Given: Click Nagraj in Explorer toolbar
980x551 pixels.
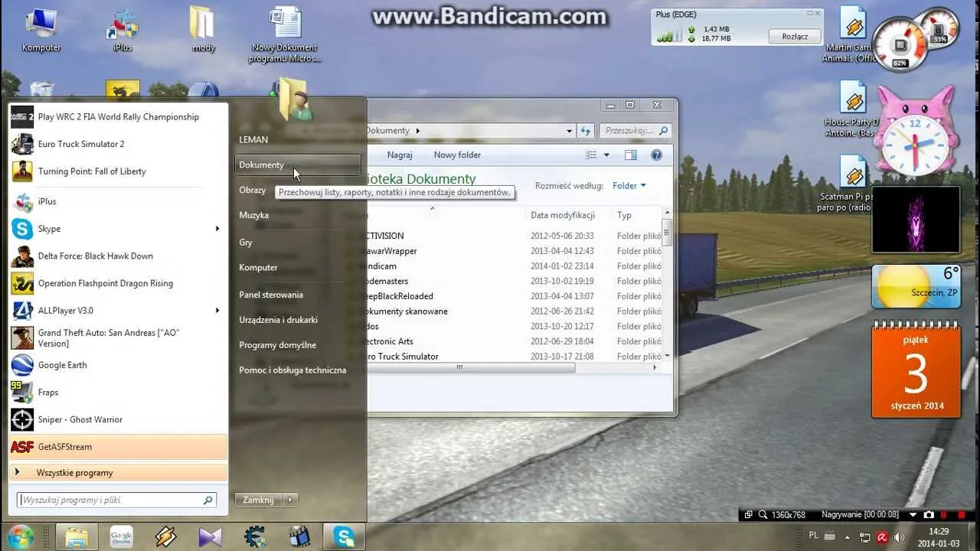Looking at the screenshot, I should coord(400,155).
